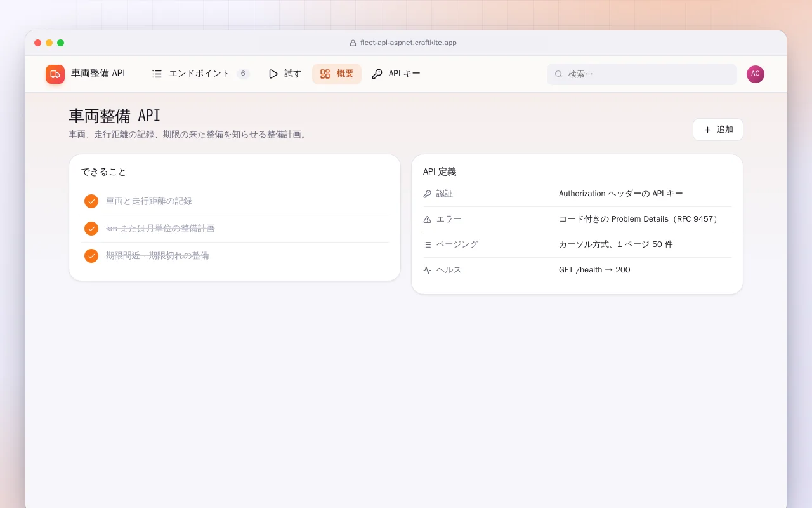Click the 車両と走行距離の記録 text

149,201
